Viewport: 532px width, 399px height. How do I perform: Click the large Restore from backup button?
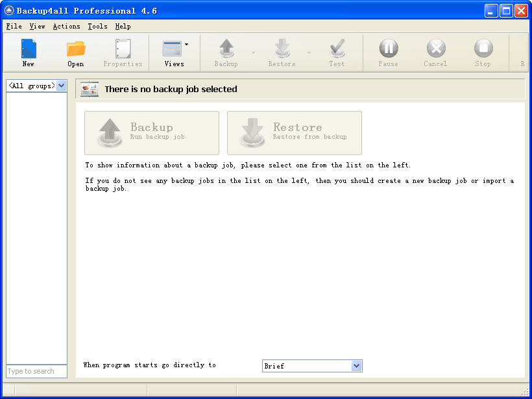(295, 133)
